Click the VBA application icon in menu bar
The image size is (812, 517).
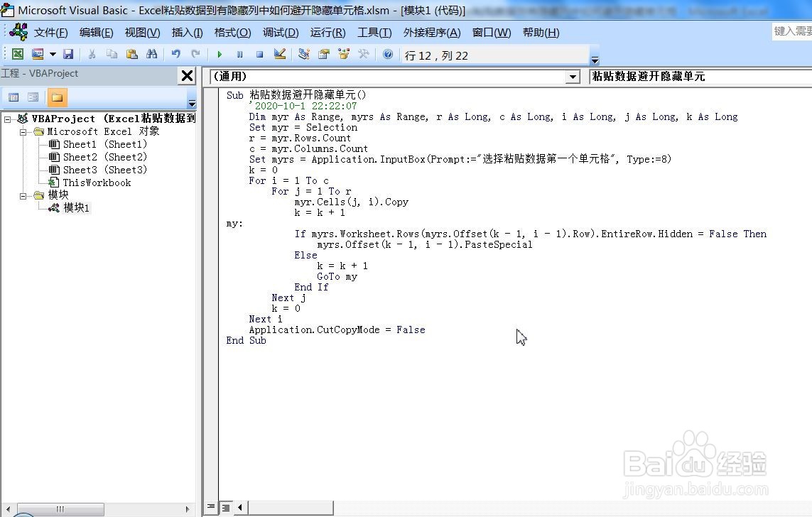tap(18, 32)
